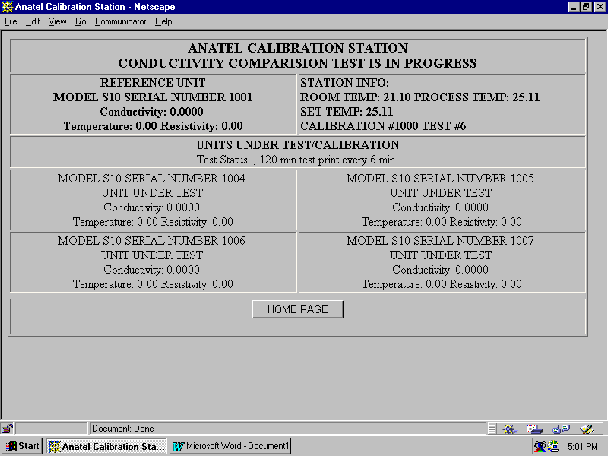Screen dimensions: 608x456
Task: Click Temperature/Resistivity line for serial 1005
Action: coord(442,221)
